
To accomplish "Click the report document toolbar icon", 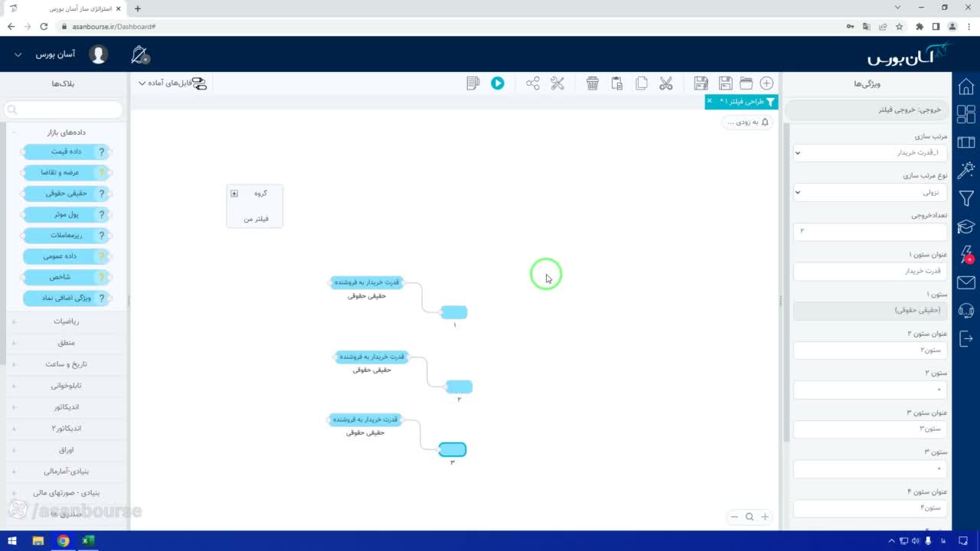I will pyautogui.click(x=473, y=83).
